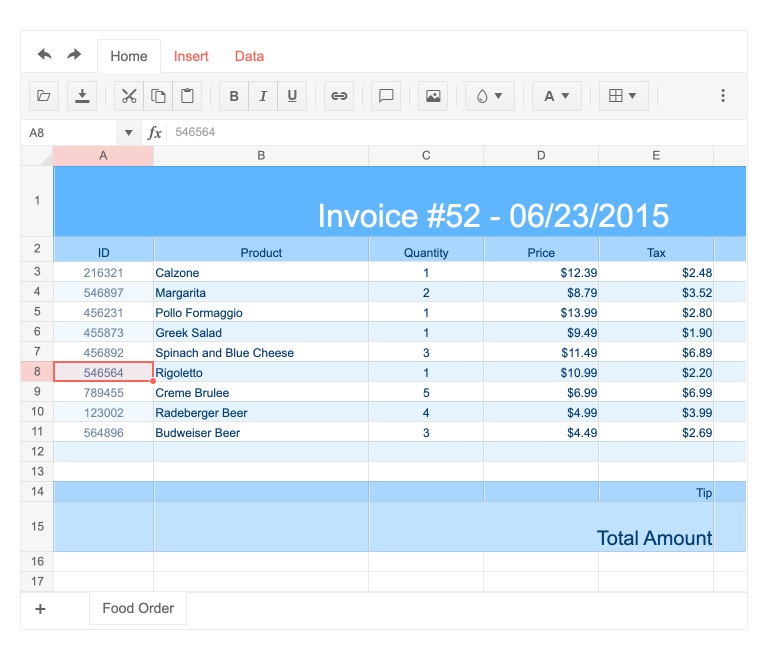Viewport: 770px width, 665px height.
Task: Click the Redo arrow icon
Action: click(74, 55)
